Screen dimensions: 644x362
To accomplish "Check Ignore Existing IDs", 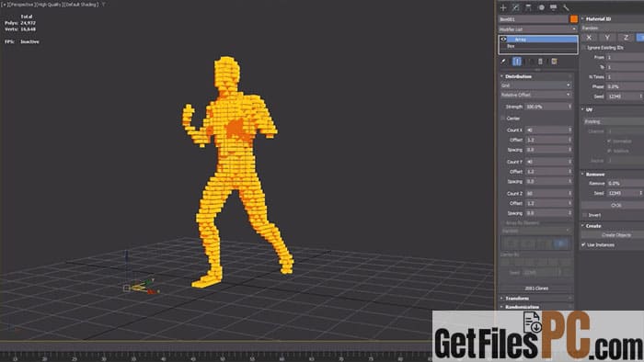I will [x=583, y=48].
